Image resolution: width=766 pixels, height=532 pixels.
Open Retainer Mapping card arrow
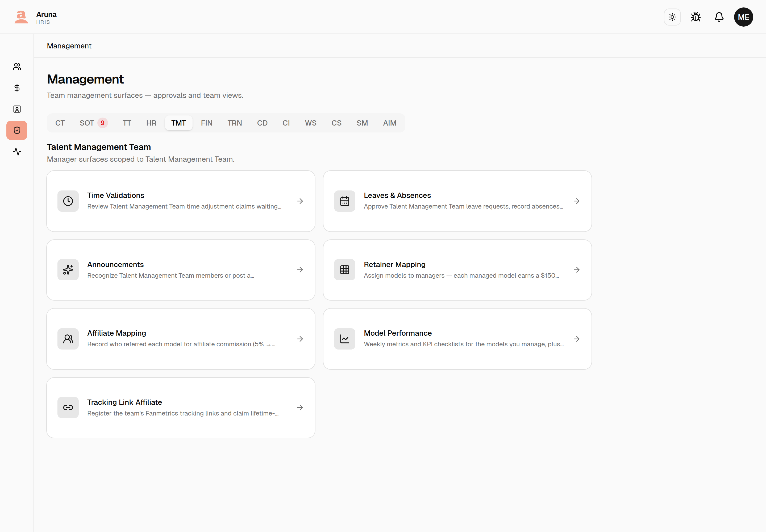(x=577, y=270)
